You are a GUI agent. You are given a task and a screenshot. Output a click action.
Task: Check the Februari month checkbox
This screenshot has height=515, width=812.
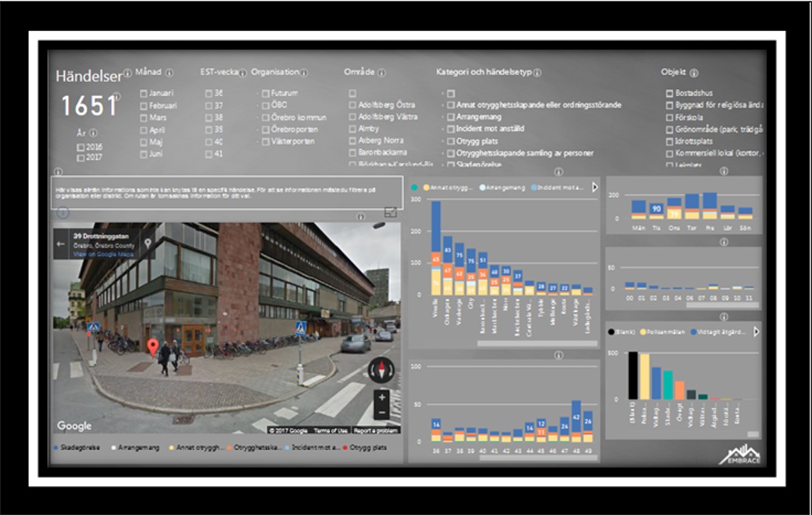143,106
